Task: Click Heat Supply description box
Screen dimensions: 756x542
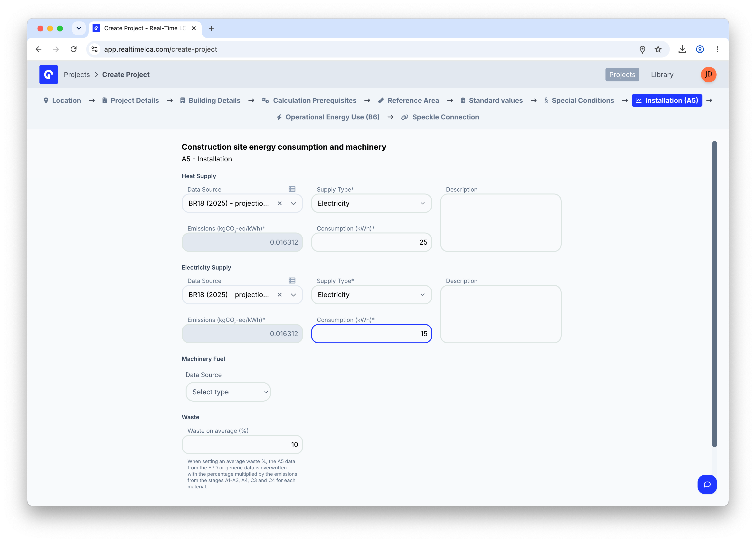Action: pos(500,223)
